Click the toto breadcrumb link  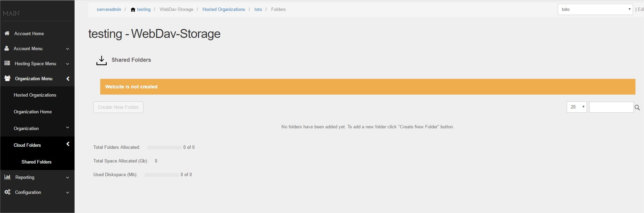(258, 10)
